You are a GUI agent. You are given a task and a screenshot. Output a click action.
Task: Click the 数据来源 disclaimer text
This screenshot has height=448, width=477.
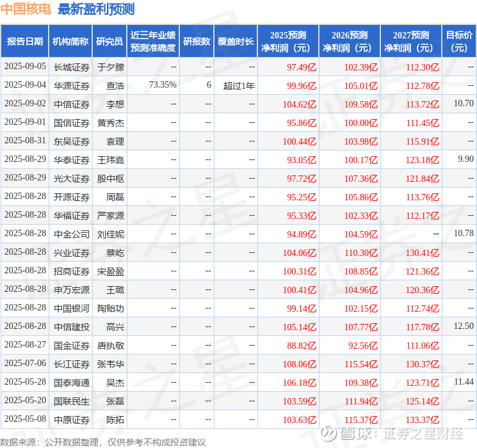coord(103,442)
